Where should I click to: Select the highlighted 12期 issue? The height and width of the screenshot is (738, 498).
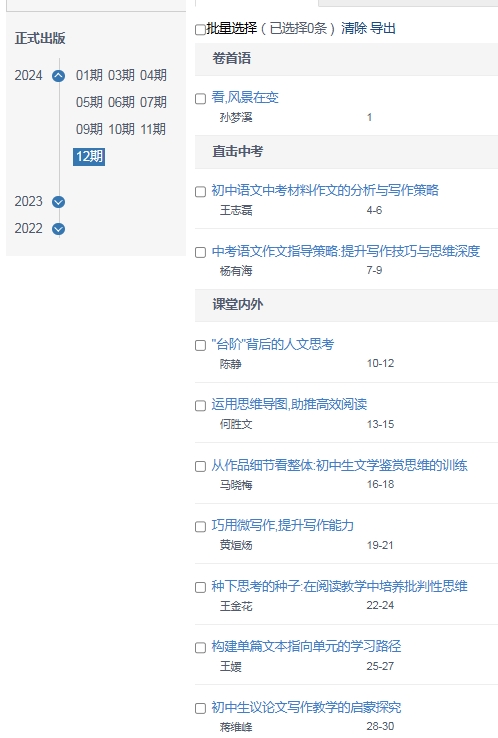[x=89, y=156]
